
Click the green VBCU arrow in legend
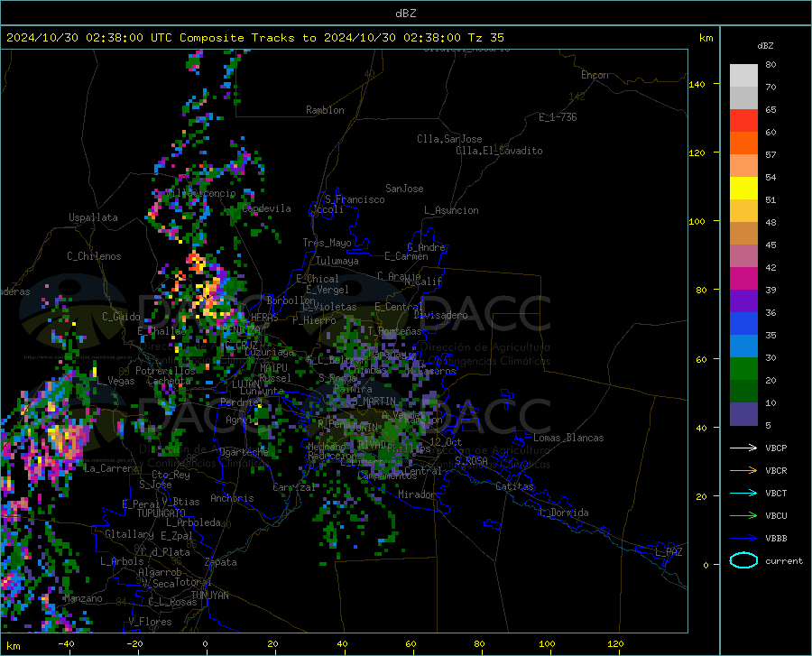pos(743,515)
